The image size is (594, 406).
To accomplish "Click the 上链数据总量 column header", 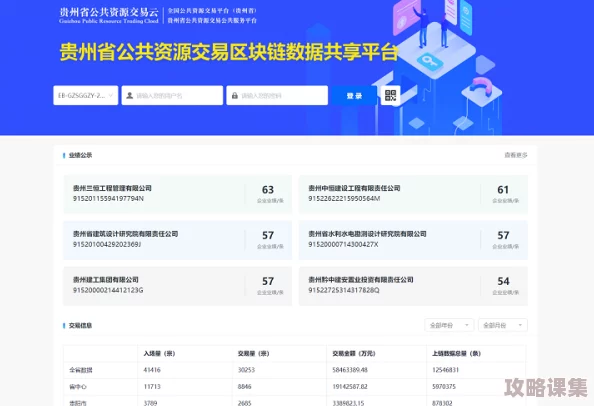I will click(456, 353).
